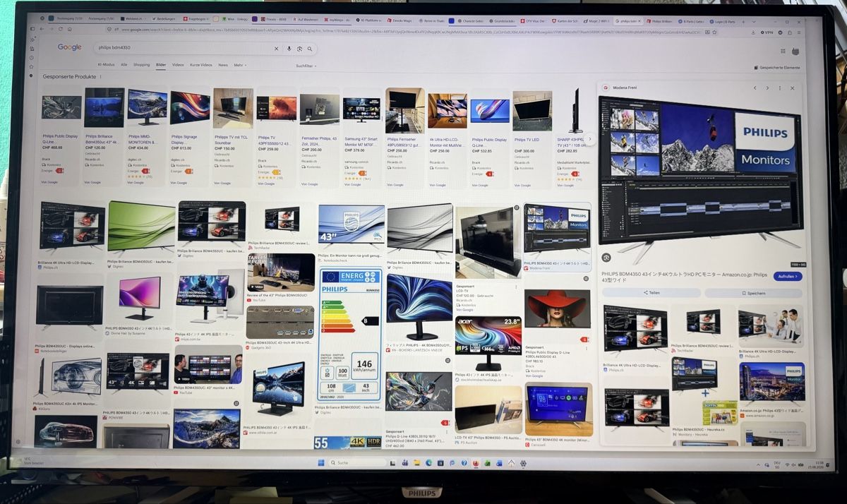Open Acer 23.8" monitor image result

[488, 343]
